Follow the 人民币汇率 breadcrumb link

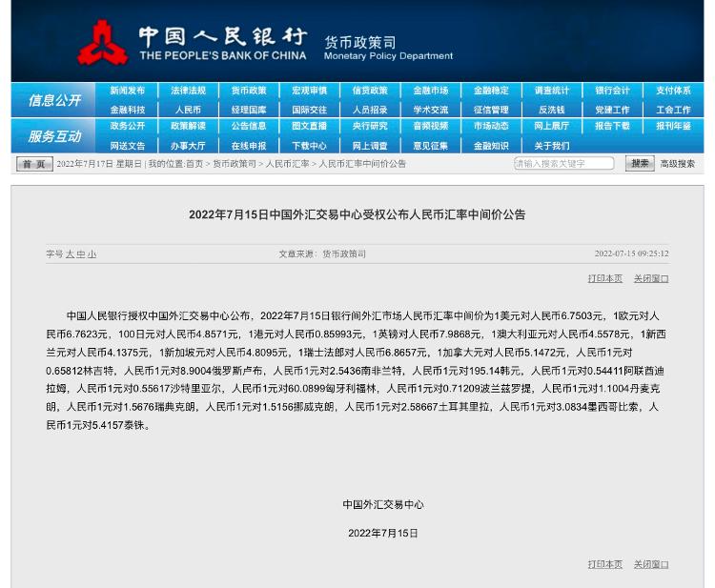tap(287, 164)
